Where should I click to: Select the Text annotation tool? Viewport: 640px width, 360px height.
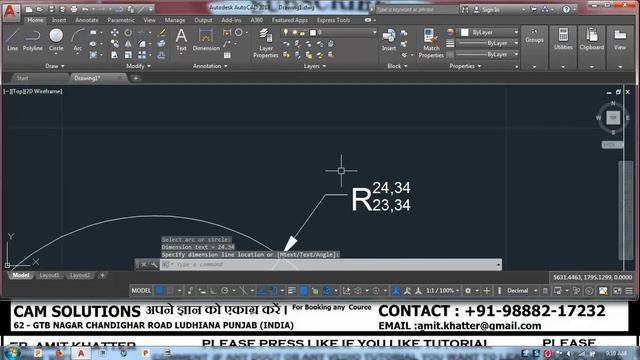tap(181, 40)
